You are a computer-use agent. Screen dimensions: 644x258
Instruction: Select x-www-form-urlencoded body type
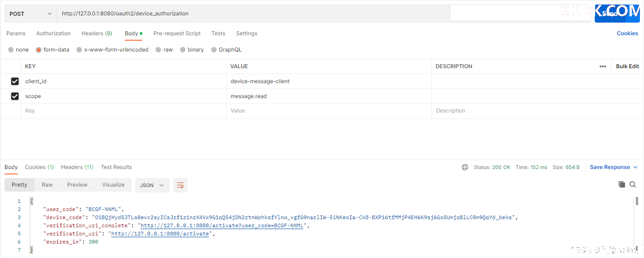[113, 50]
